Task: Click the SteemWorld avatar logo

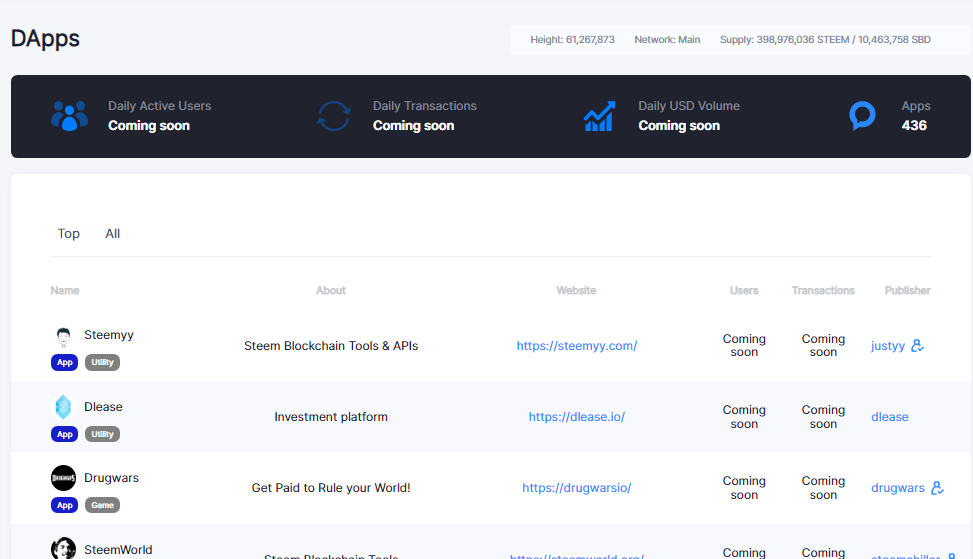Action: tap(63, 548)
